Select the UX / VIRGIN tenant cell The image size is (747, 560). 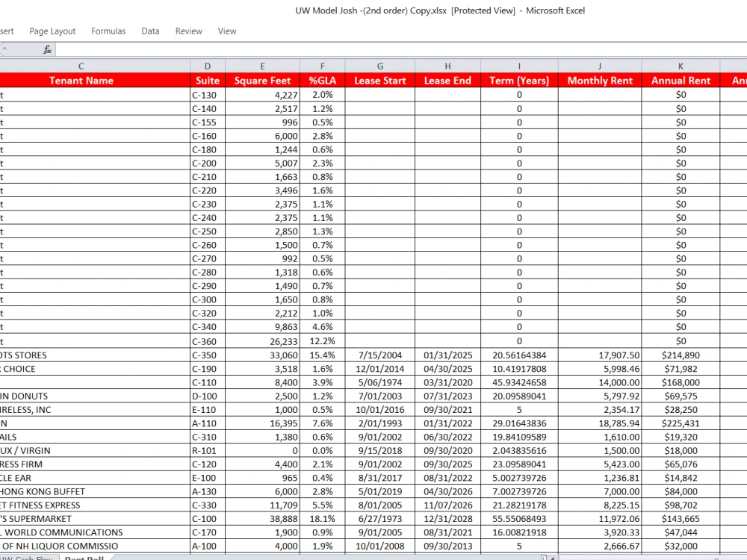pos(95,450)
